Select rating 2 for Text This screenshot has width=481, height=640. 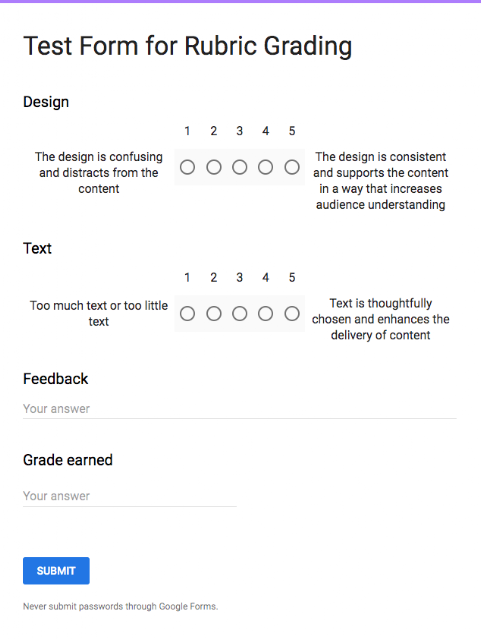[x=214, y=314]
